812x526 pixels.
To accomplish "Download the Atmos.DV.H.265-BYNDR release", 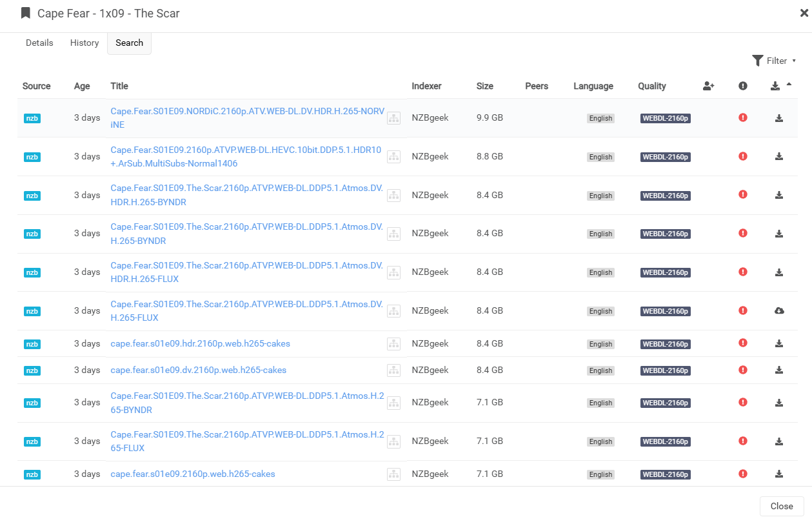I will pyautogui.click(x=779, y=234).
